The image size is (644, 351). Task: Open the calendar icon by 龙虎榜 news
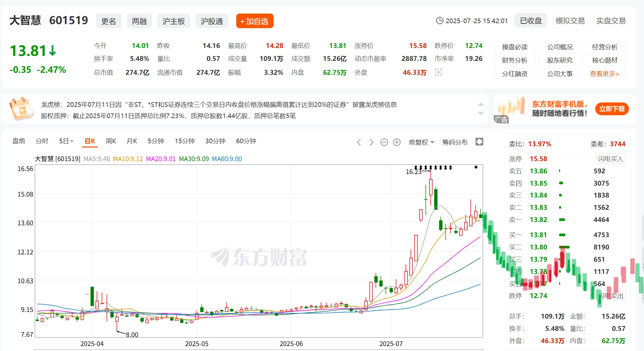tap(21, 109)
